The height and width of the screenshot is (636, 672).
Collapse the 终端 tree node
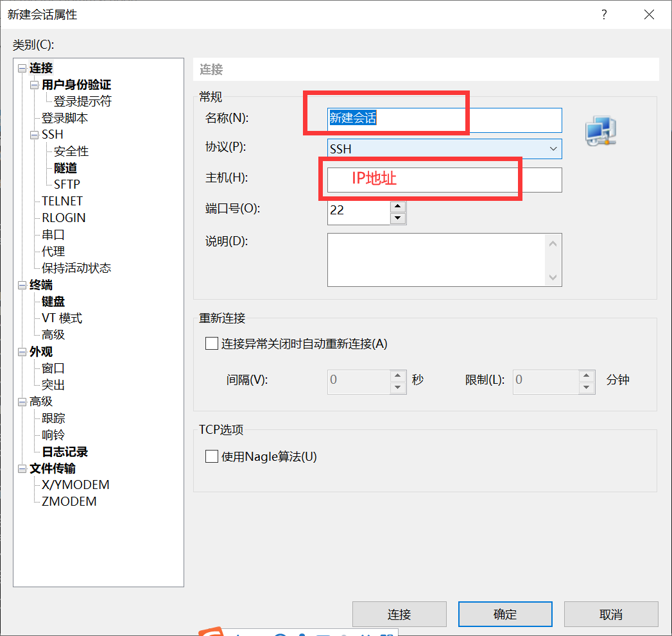point(22,286)
